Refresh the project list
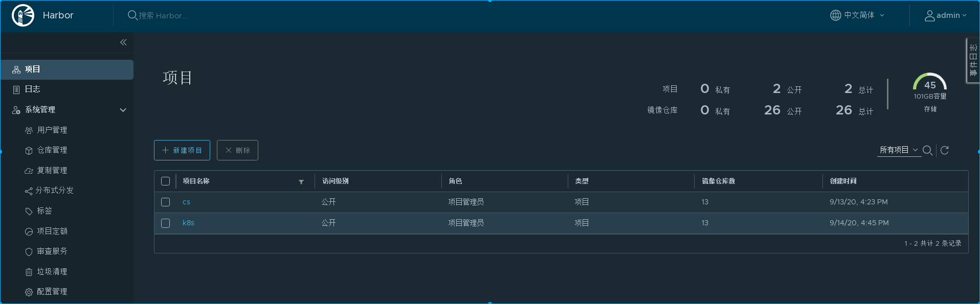 pos(945,150)
